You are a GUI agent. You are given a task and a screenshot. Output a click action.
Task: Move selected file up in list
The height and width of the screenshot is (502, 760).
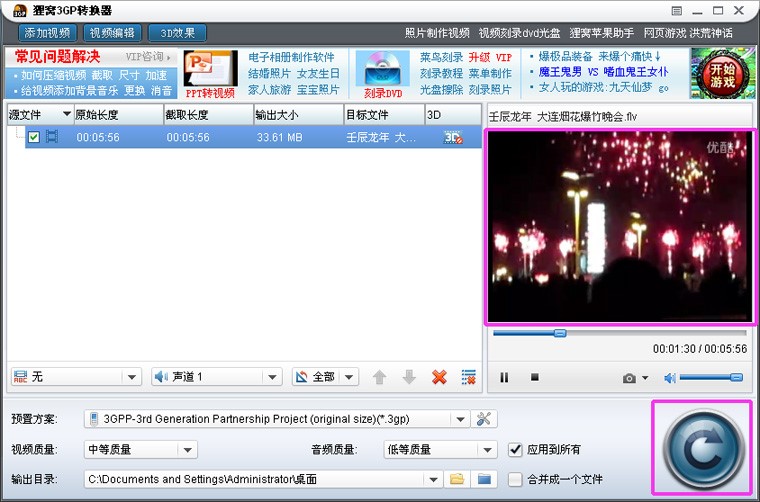379,377
